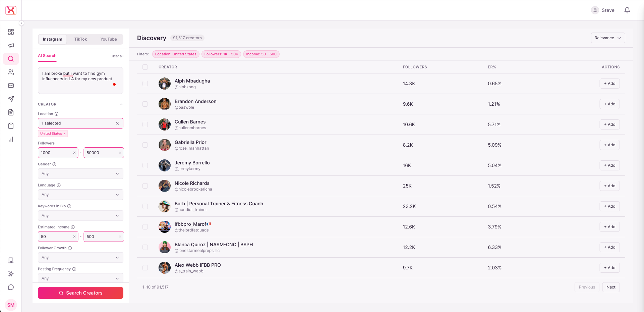Open the creators people icon in sidebar
Screen dimensions: 644x312
pyautogui.click(x=11, y=72)
